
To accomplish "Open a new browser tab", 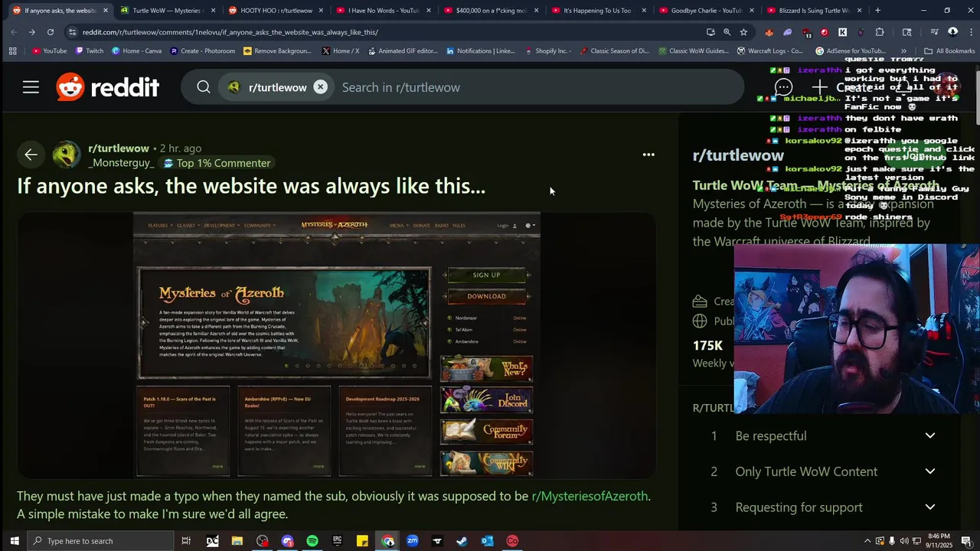I will coord(877,11).
